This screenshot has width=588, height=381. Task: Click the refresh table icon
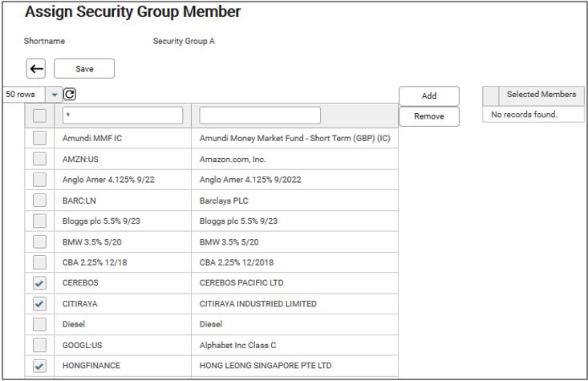pyautogui.click(x=69, y=95)
